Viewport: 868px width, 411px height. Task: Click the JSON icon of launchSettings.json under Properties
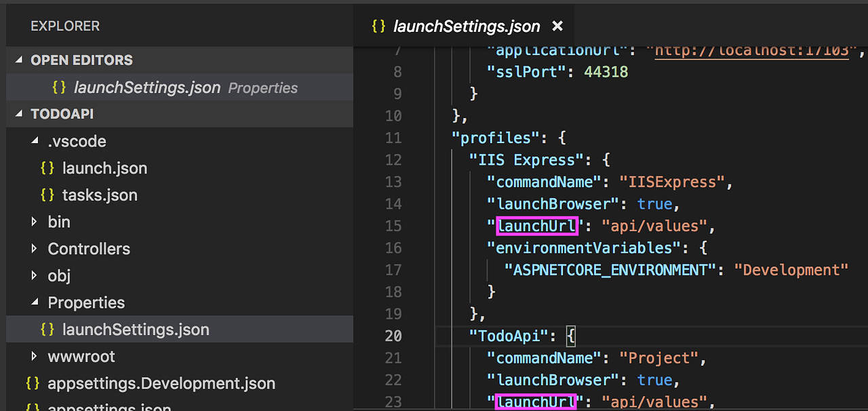[46, 329]
